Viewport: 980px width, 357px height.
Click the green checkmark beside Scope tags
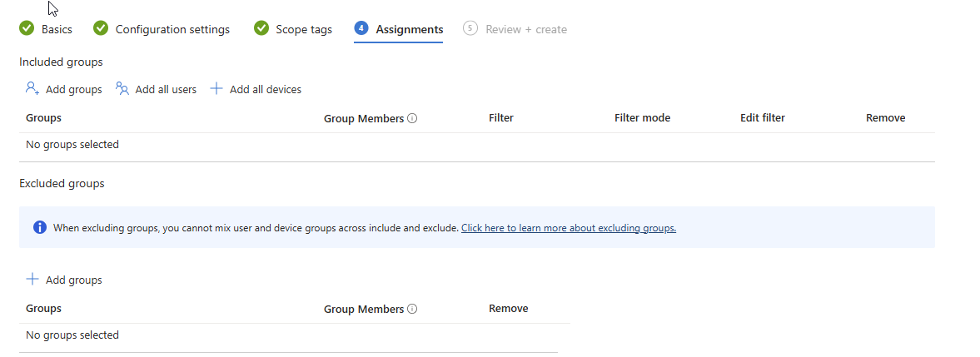tap(261, 28)
